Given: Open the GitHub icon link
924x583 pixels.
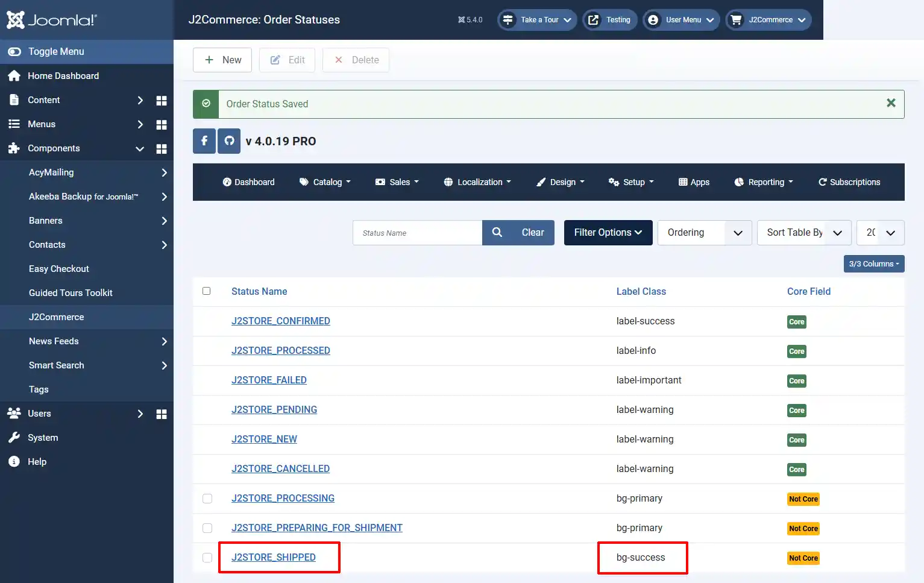Looking at the screenshot, I should click(x=229, y=141).
